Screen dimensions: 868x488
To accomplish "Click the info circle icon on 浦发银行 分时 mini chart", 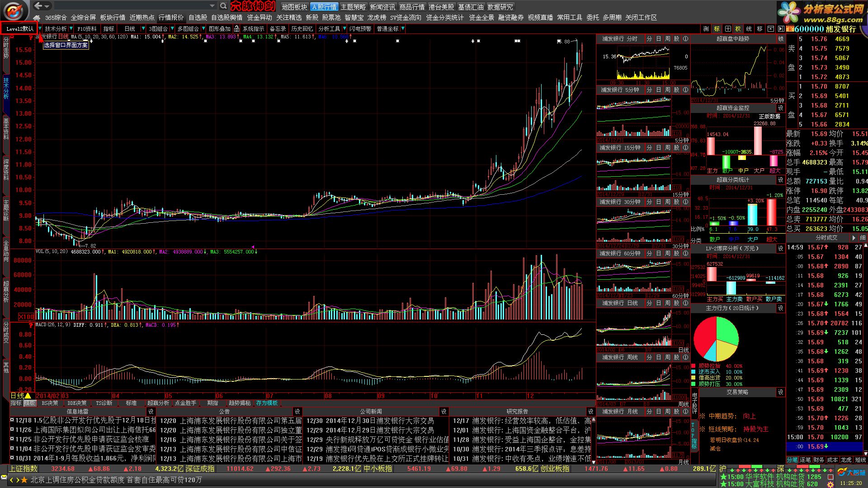I will point(685,39).
